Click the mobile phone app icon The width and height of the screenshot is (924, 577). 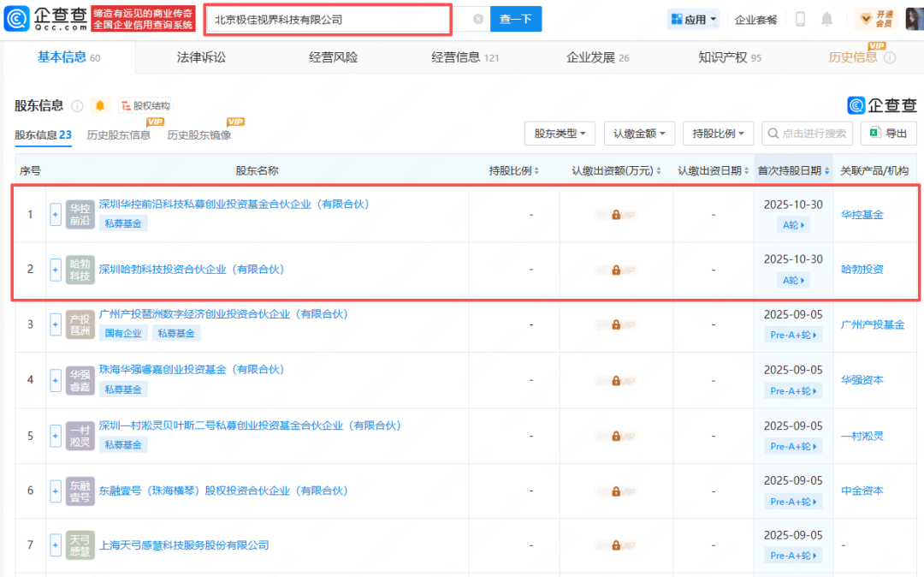tap(799, 18)
